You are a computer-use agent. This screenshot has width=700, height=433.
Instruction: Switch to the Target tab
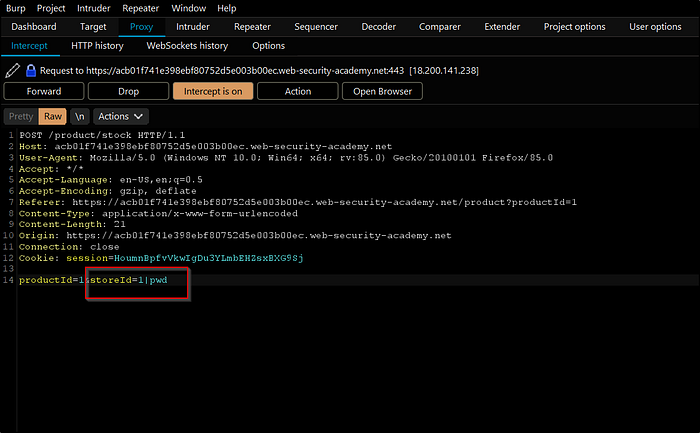pyautogui.click(x=93, y=27)
